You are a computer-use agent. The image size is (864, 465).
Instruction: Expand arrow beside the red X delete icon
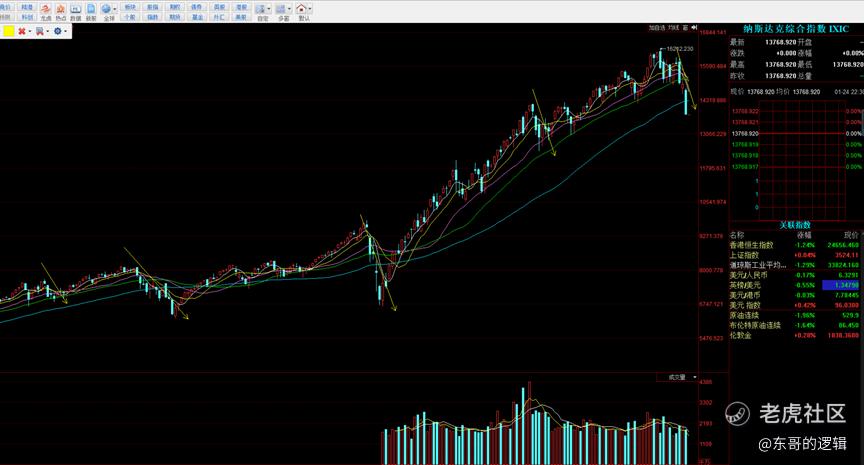(x=30, y=31)
